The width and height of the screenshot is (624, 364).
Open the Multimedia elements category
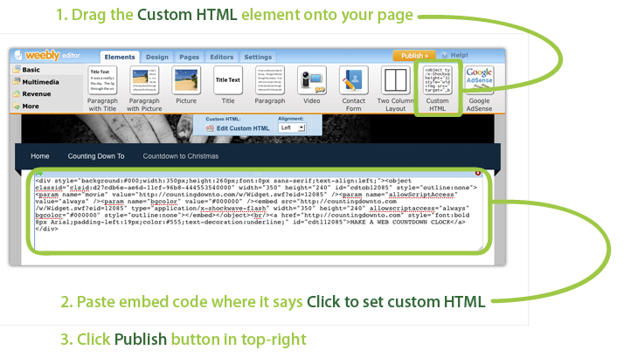point(36,82)
